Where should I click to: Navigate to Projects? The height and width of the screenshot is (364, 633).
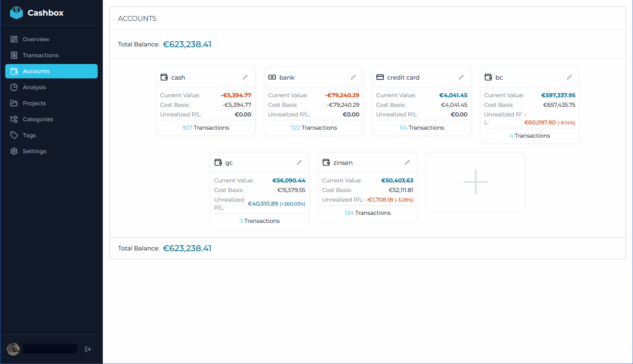34,103
